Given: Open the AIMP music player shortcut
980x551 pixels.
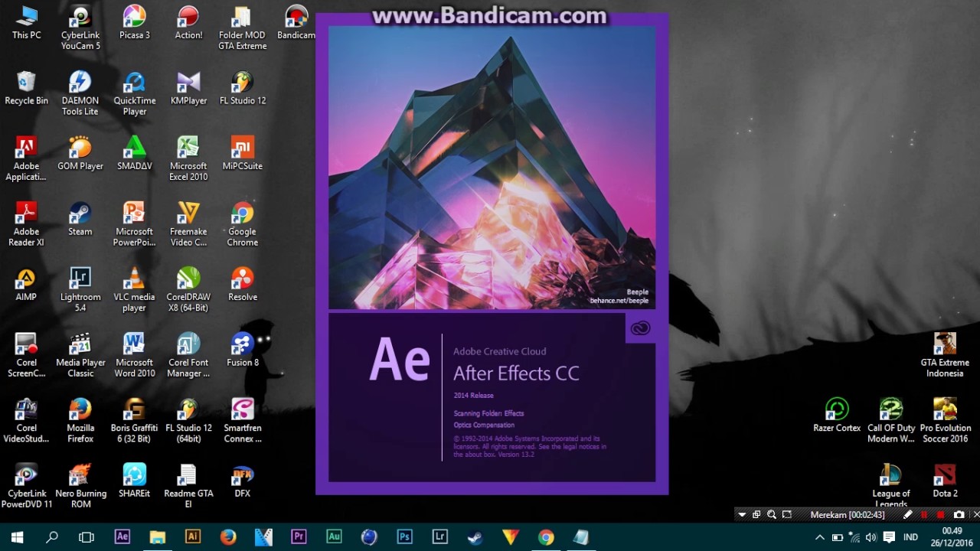Looking at the screenshot, I should (26, 284).
